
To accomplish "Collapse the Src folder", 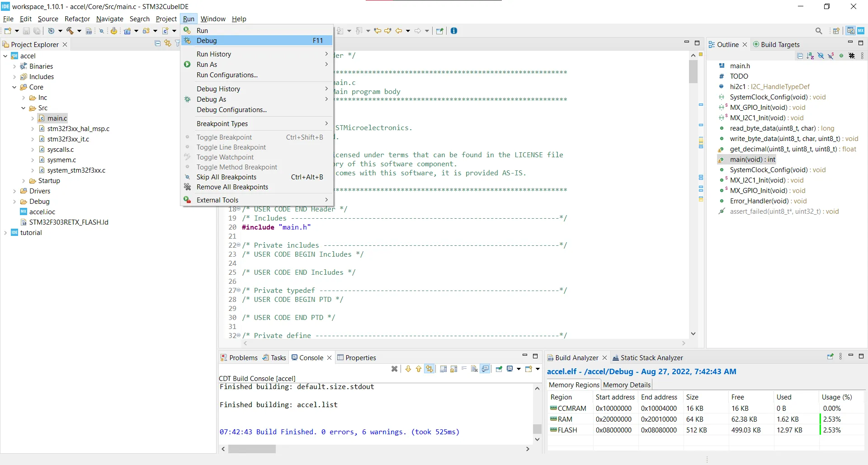I will [x=24, y=108].
